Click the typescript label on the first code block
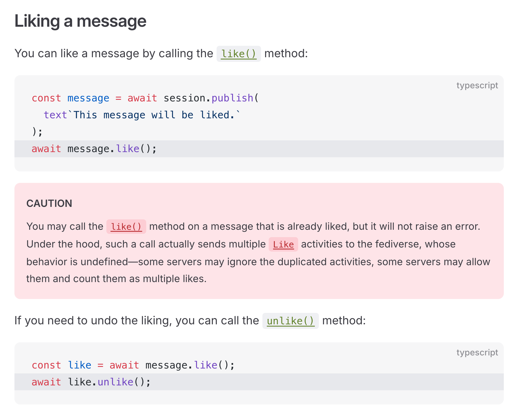The width and height of the screenshot is (518, 420). (x=477, y=85)
